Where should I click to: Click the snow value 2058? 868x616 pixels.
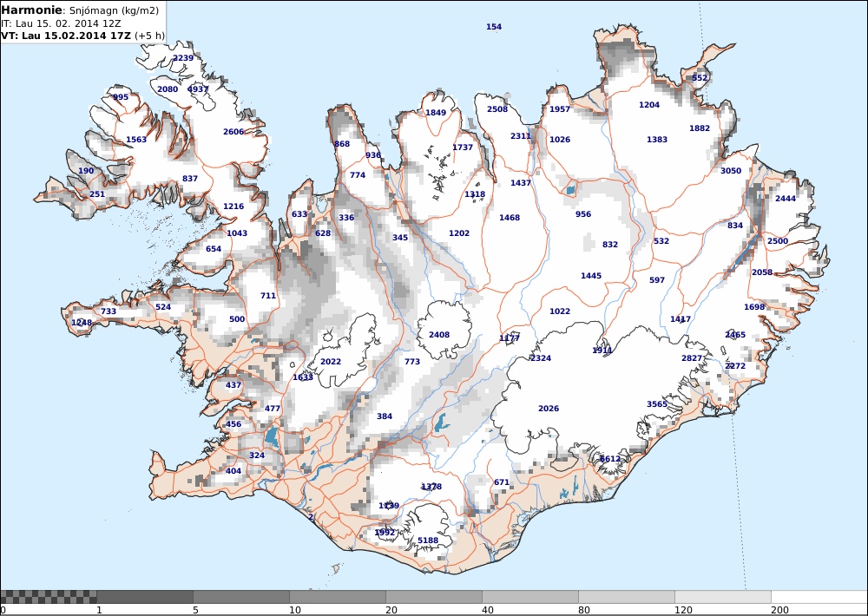point(762,272)
